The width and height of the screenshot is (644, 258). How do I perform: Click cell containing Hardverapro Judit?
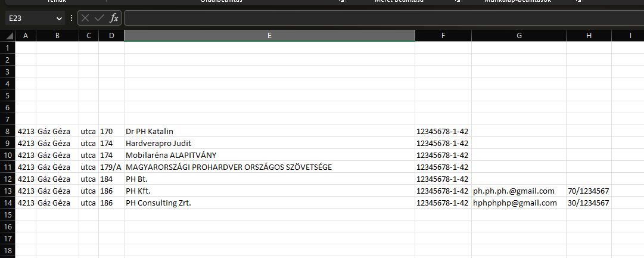[x=269, y=144]
